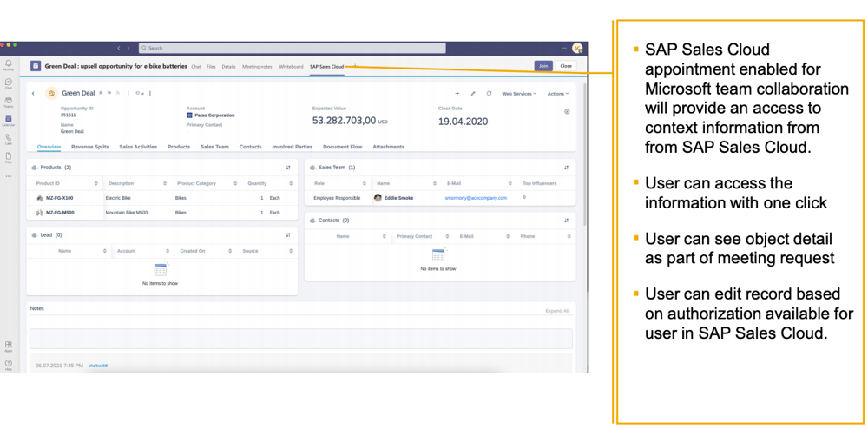This screenshot has height=429, width=868.
Task: Open the Whiteboard tab
Action: [291, 66]
